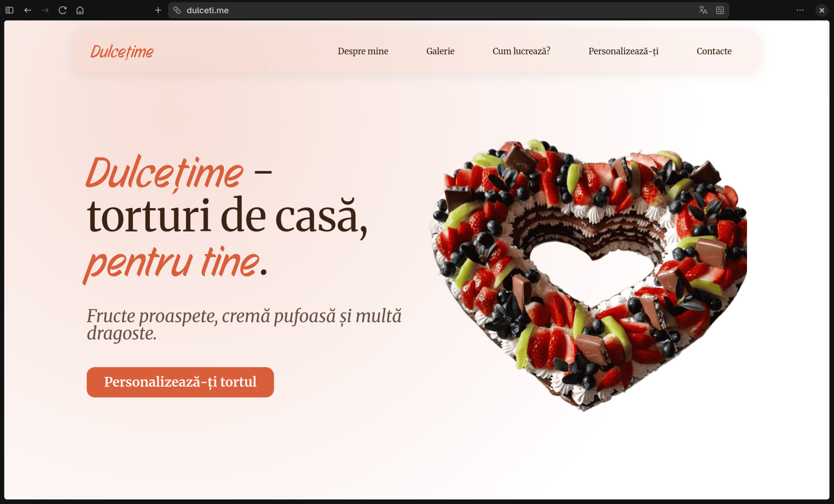Go back using the back arrow
The height and width of the screenshot is (504, 834).
28,10
